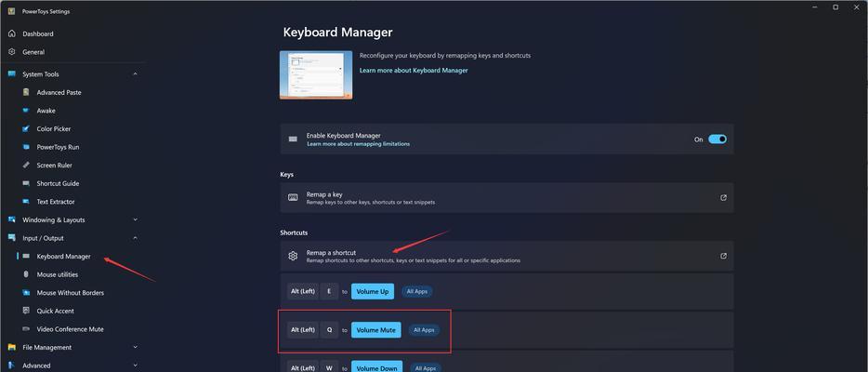Click the Shortcut Guide icon
This screenshot has width=868, height=372.
click(x=26, y=184)
